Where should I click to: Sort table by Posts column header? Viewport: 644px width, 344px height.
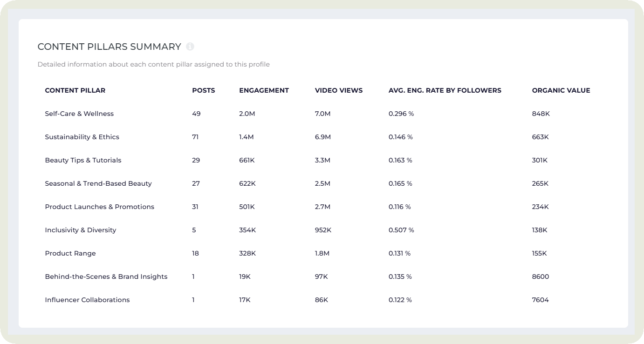coord(204,90)
